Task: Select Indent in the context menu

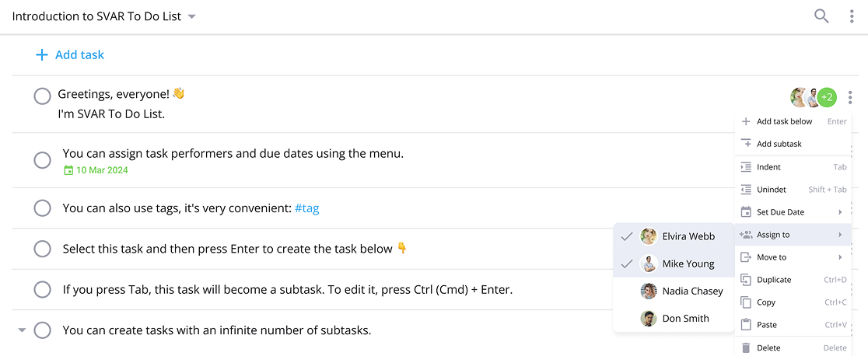Action: point(793,166)
